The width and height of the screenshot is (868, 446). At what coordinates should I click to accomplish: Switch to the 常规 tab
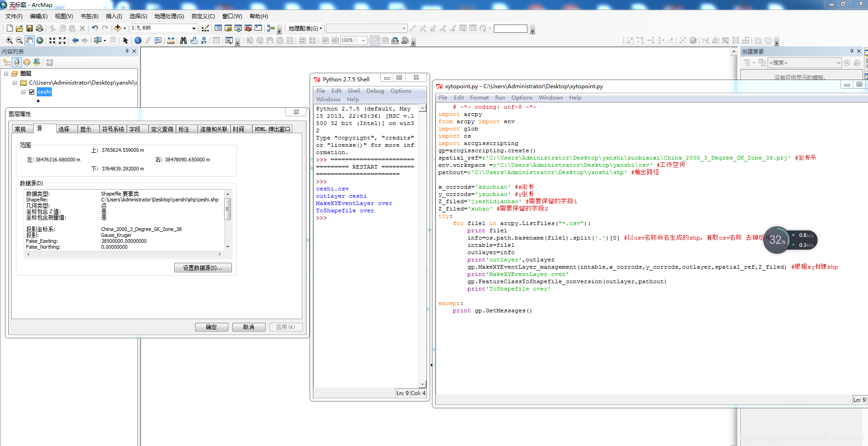pos(20,129)
